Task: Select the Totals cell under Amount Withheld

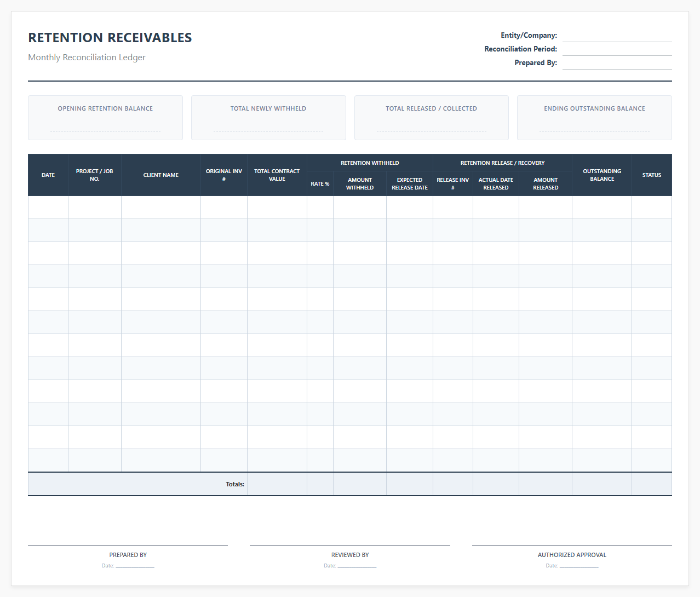Action: 360,484
